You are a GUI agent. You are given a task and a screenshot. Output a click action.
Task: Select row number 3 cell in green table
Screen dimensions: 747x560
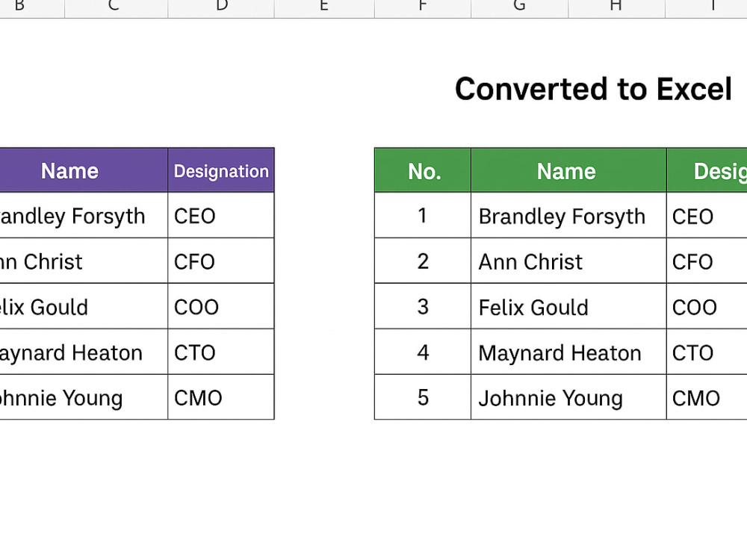(x=423, y=306)
